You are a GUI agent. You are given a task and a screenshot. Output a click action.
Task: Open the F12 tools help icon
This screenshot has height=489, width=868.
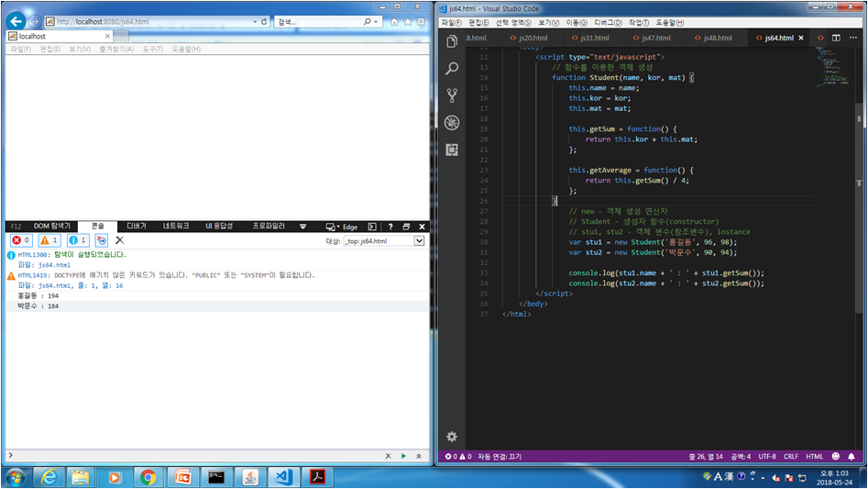click(x=390, y=227)
